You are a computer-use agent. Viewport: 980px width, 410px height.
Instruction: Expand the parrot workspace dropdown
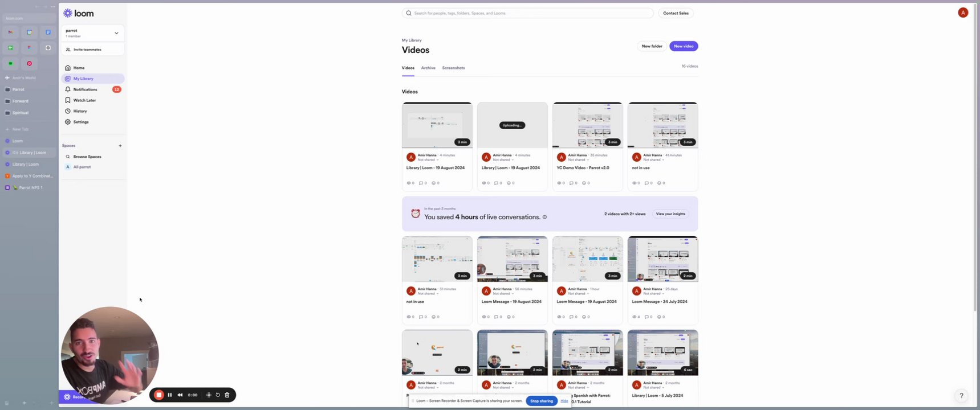[116, 33]
